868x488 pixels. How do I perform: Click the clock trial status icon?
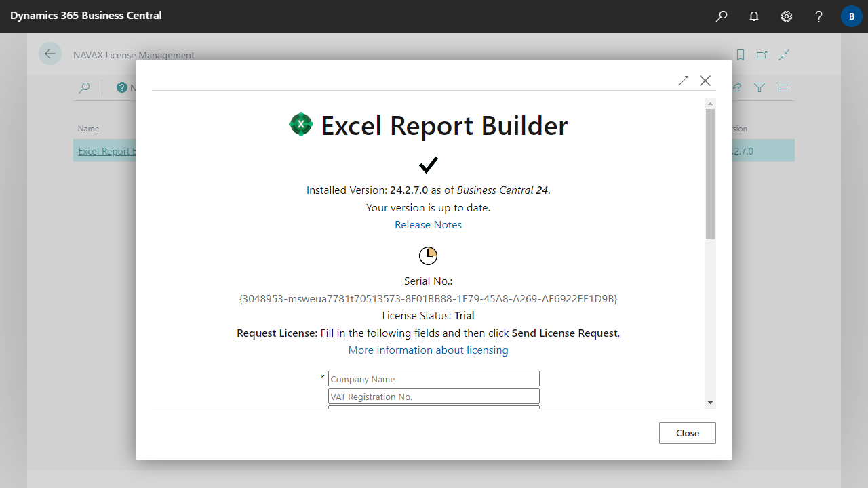point(428,256)
